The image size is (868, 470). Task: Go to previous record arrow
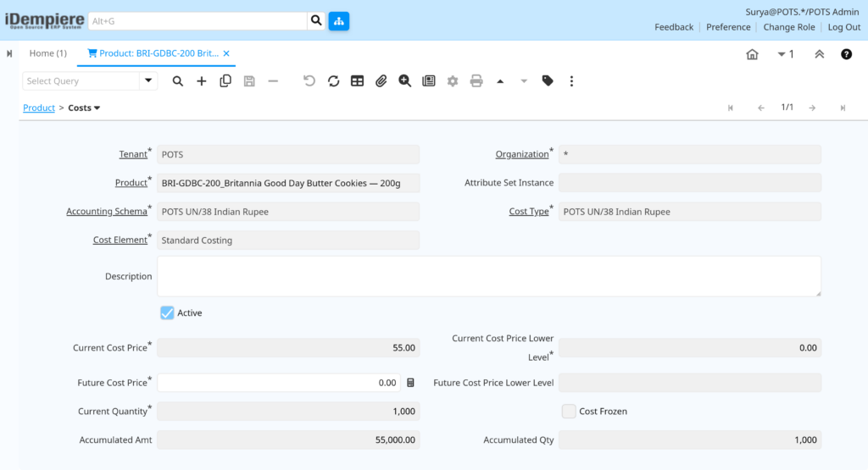(760, 108)
